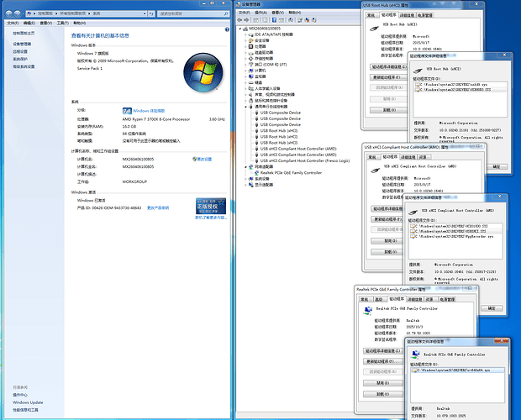Click the 安全设备 category icon
521x420 pixels.
[251, 40]
